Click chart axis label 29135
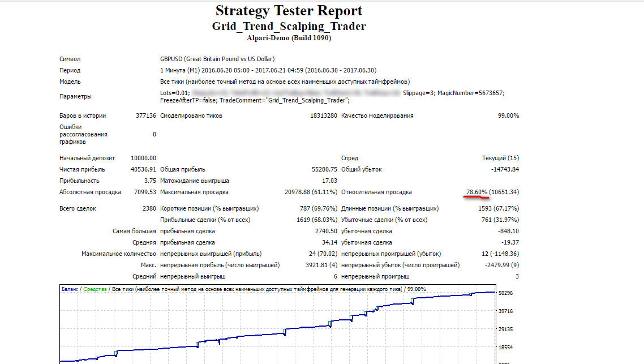The image size is (644, 364). pyautogui.click(x=505, y=329)
